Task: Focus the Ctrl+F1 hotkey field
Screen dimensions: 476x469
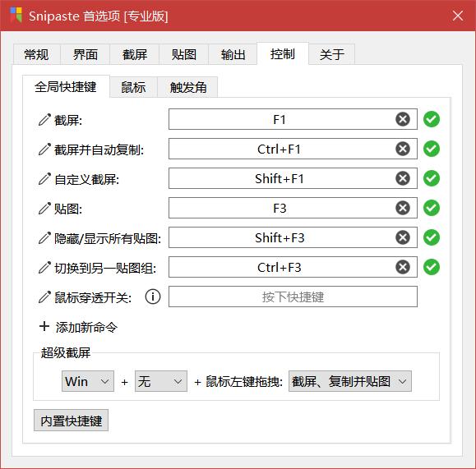Action: [293, 149]
